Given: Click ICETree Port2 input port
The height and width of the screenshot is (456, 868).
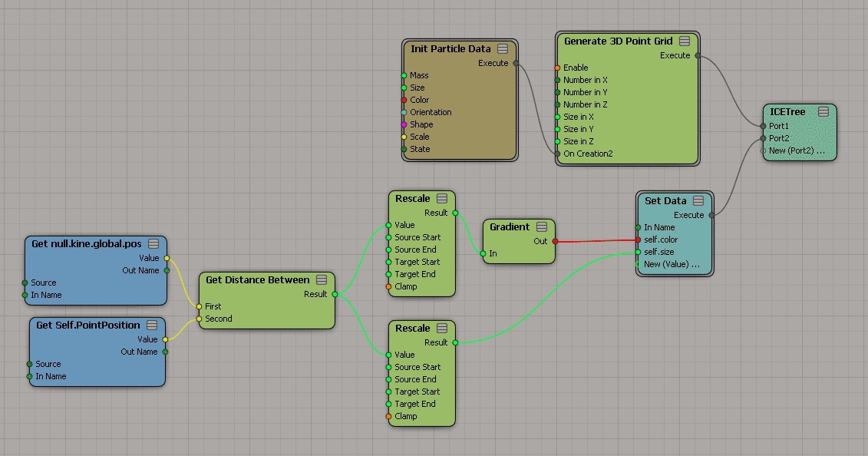Looking at the screenshot, I should 763,138.
